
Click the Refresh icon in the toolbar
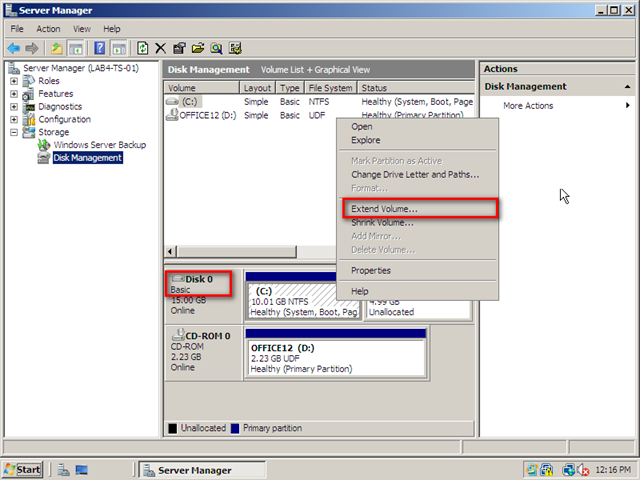pos(142,49)
